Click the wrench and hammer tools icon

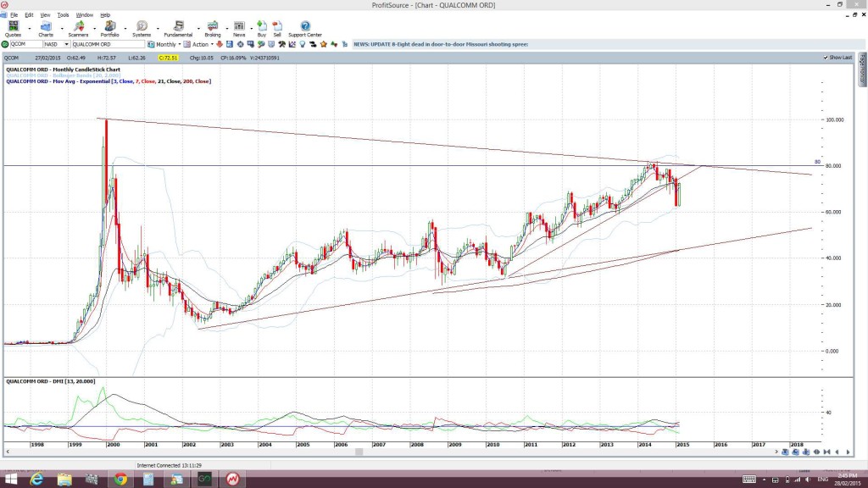tap(281, 44)
